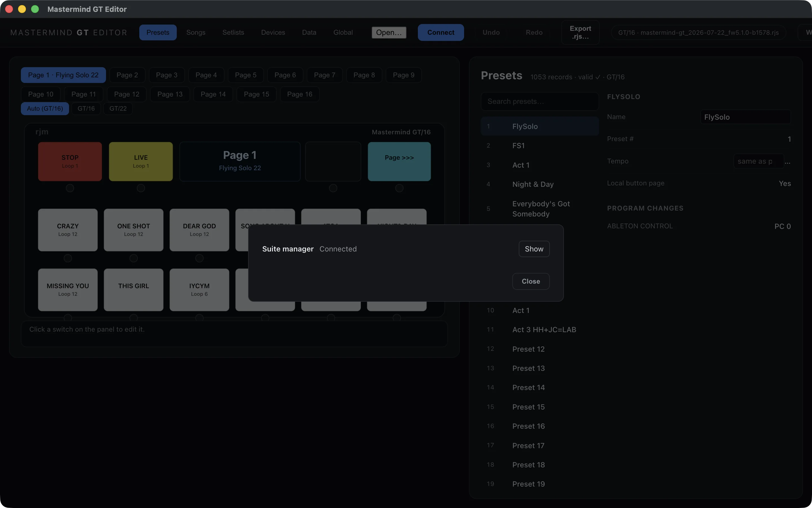812x508 pixels.
Task: Click Redo in the toolbar
Action: point(534,32)
